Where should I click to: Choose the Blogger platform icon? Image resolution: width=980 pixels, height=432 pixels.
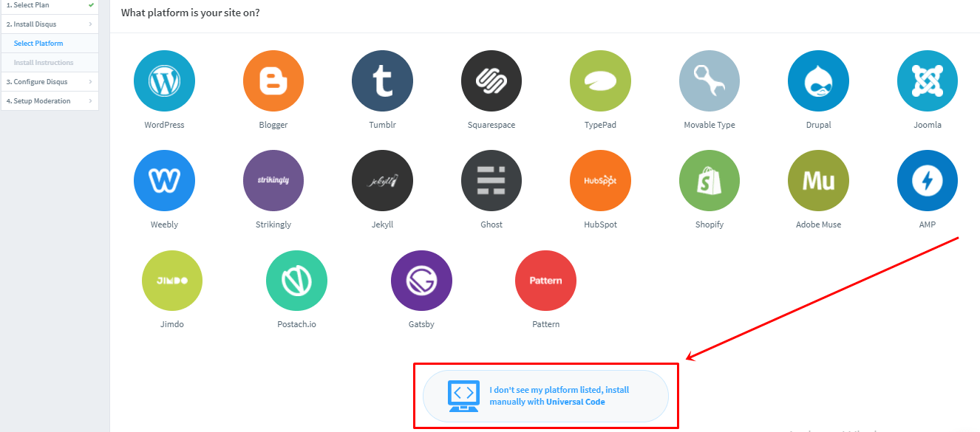pos(273,81)
